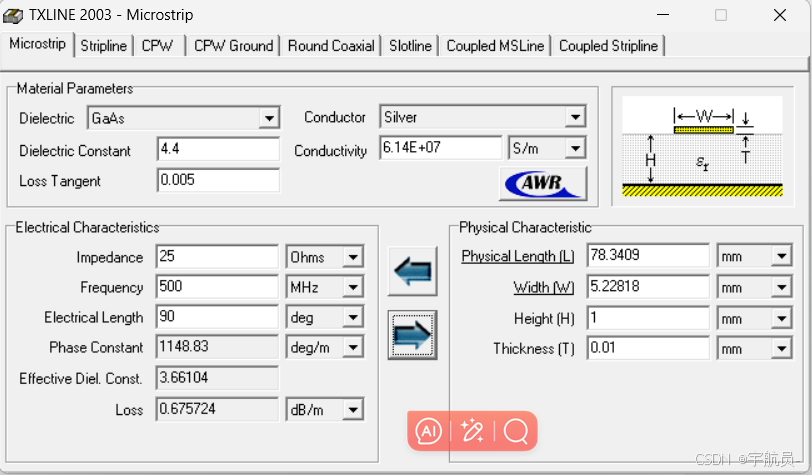Click the Electrical Length field with 90

tap(217, 317)
